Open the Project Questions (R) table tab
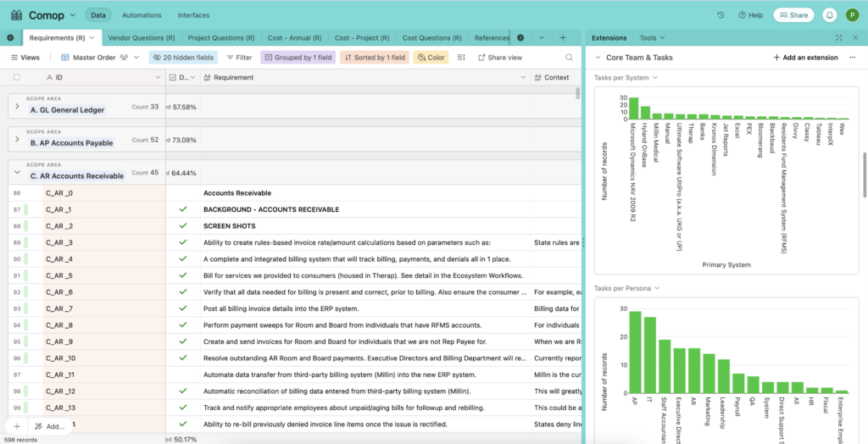 click(x=221, y=37)
